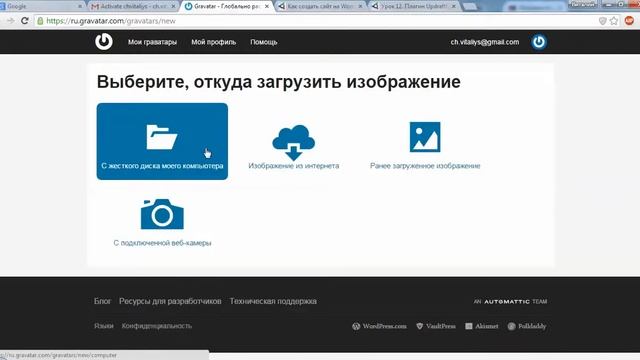The height and width of the screenshot is (360, 640).
Task: Click the orange extension icon in the toolbar
Action: (x=629, y=20)
